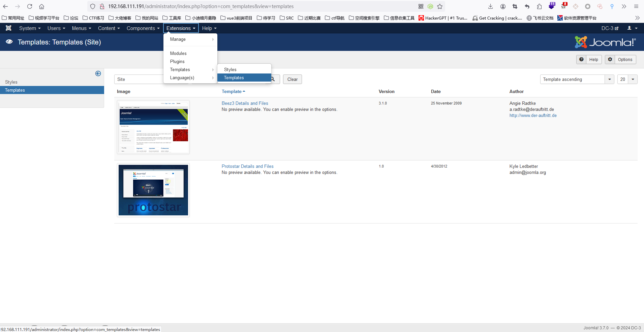Click the Joomla logo icon in admin menu
Image resolution: width=644 pixels, height=332 pixels.
click(x=9, y=28)
